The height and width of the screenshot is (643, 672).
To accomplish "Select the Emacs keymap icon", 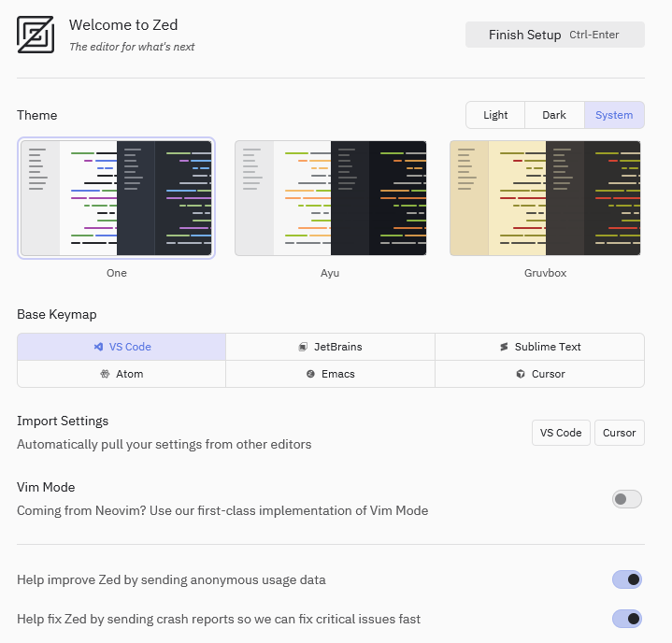I will [310, 374].
